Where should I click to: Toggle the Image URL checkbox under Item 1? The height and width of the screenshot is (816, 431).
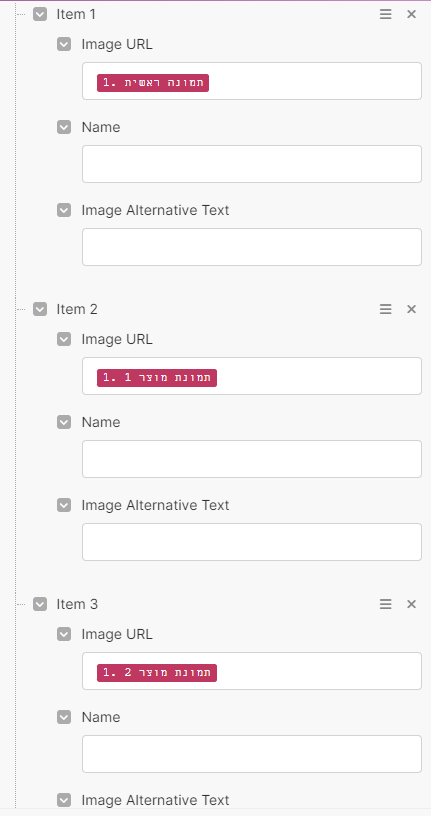pos(64,44)
